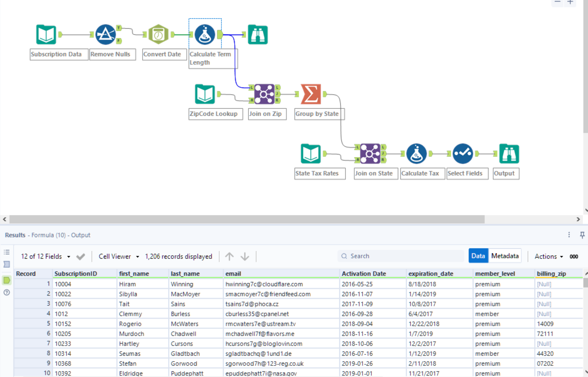The height and width of the screenshot is (377, 588).
Task: Click the Browse tool after Calculate Term Length
Action: 257,35
